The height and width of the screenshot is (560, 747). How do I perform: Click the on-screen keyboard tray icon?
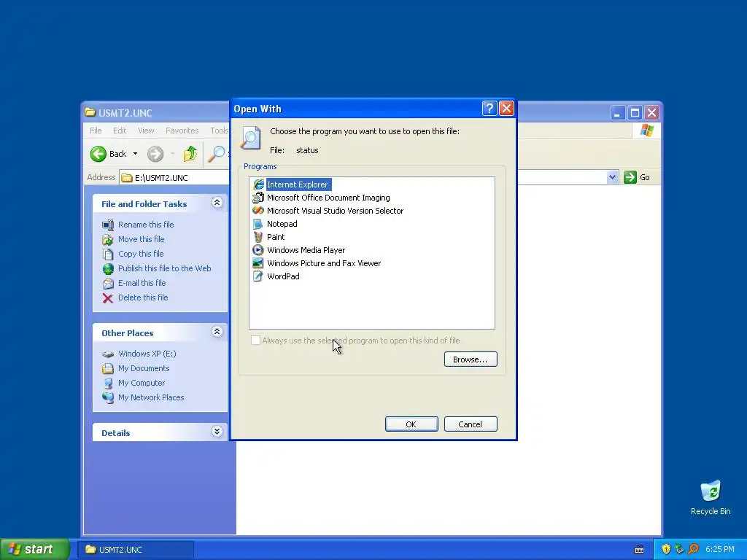[639, 550]
